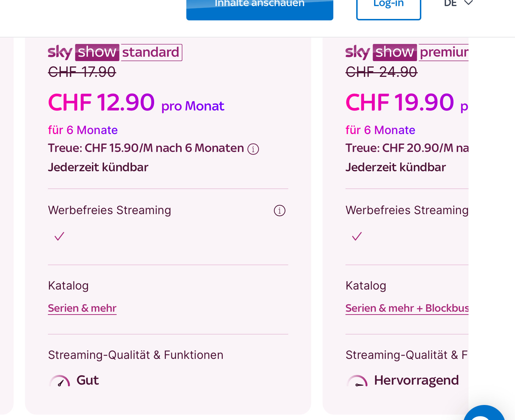This screenshot has height=420, width=515.
Task: Select the CHF 12.90 standard price
Action: tap(101, 102)
